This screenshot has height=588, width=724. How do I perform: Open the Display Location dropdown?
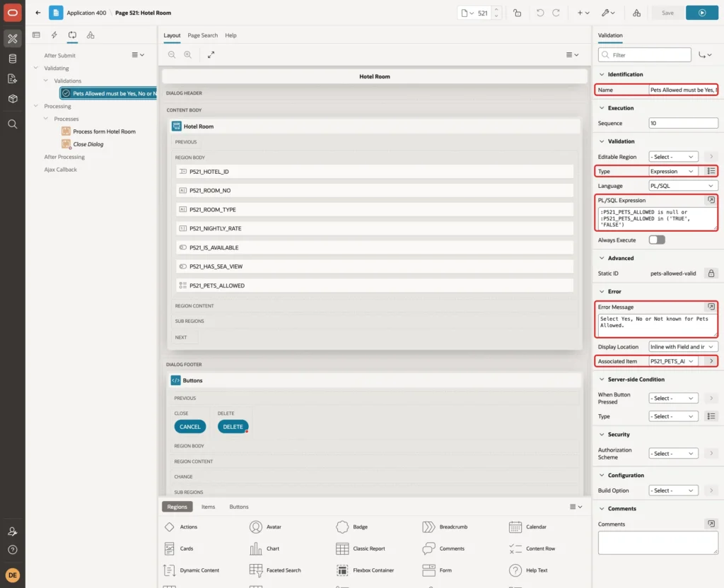tap(684, 346)
